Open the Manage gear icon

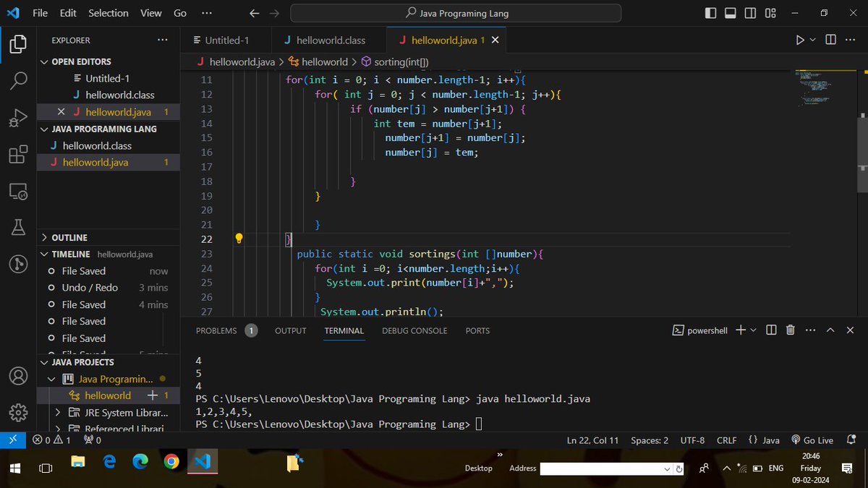(x=18, y=412)
